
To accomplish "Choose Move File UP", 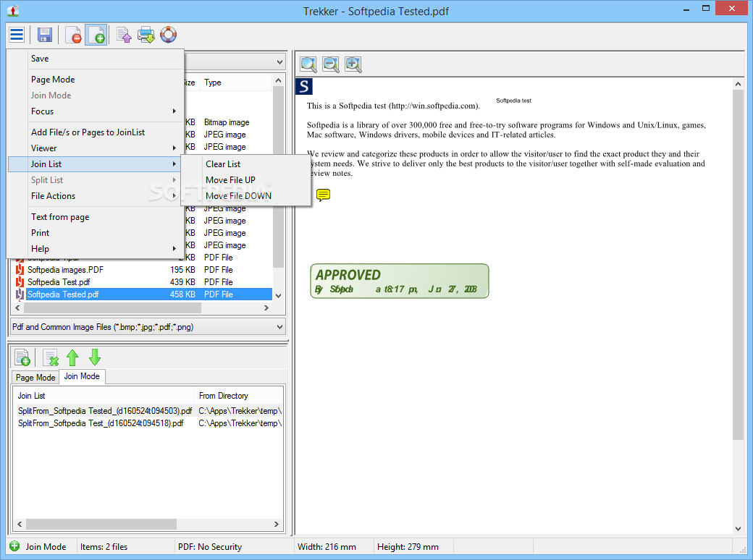I will click(x=246, y=180).
